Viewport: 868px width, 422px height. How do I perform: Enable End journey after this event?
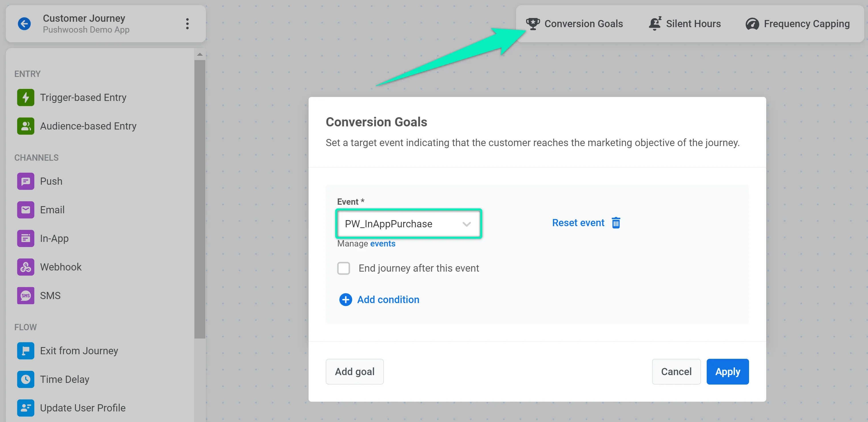coord(343,268)
